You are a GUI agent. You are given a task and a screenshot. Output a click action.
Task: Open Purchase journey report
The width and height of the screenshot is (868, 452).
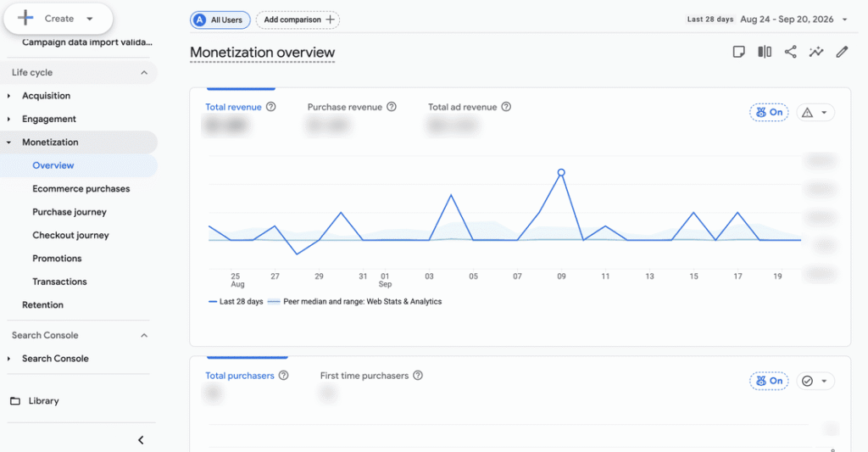click(70, 212)
